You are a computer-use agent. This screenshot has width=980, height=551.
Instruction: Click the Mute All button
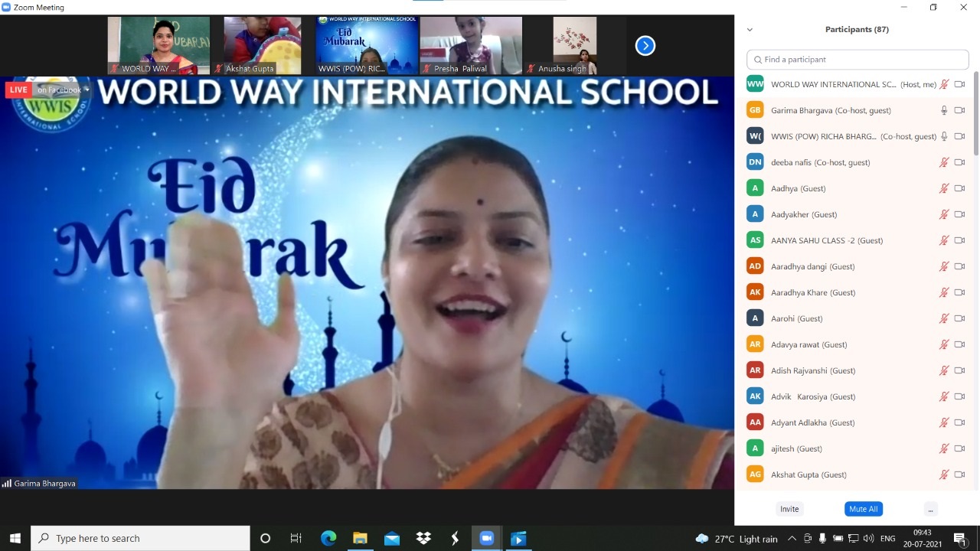click(864, 509)
